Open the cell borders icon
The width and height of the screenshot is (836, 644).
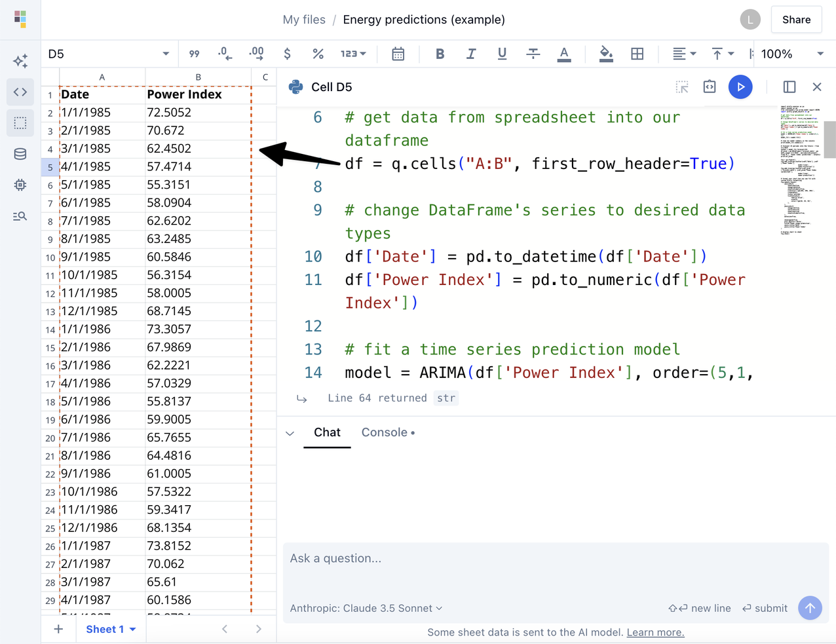(x=637, y=54)
